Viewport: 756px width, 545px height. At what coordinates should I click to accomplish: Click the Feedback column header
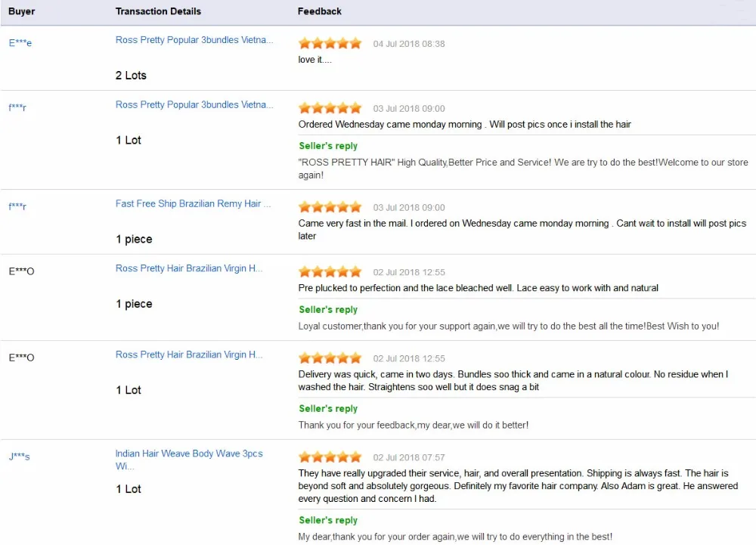click(x=318, y=11)
